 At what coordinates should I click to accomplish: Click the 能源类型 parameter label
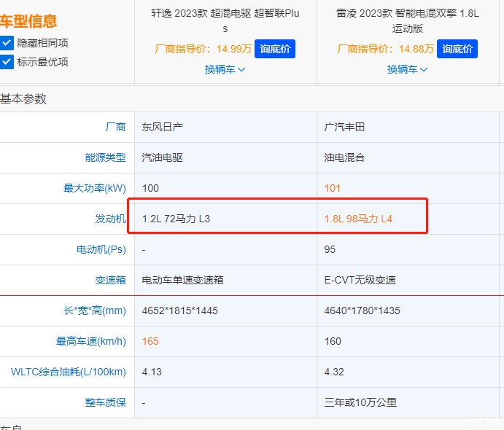105,157
